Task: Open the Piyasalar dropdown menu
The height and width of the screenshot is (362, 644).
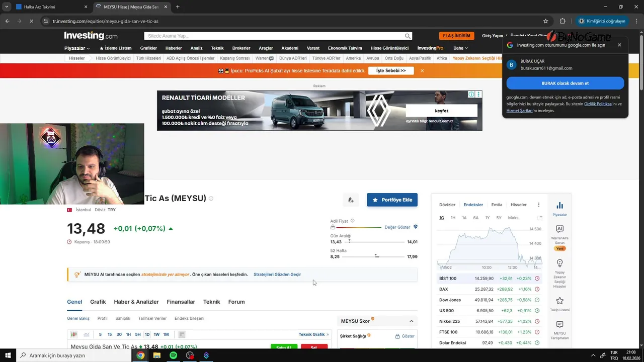Action: tap(77, 48)
